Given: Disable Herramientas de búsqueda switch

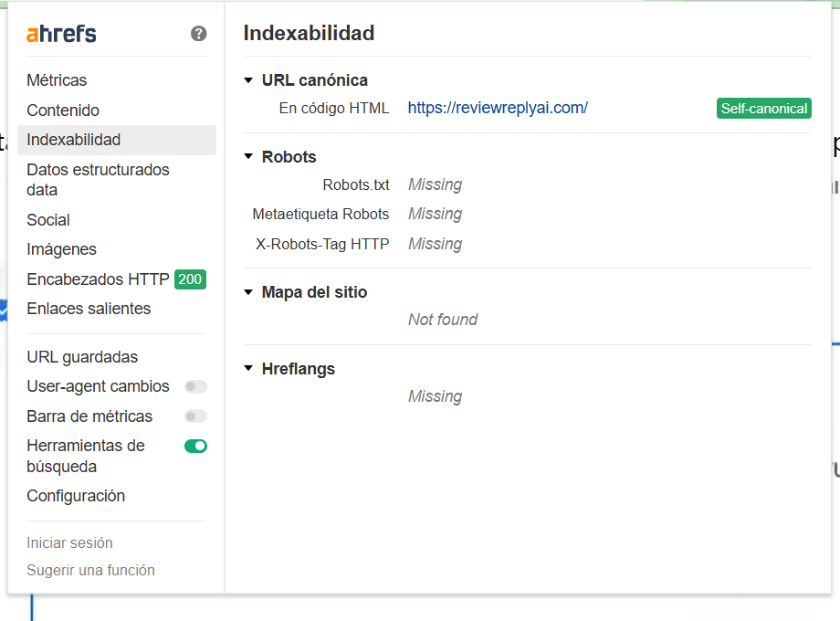Looking at the screenshot, I should point(195,447).
